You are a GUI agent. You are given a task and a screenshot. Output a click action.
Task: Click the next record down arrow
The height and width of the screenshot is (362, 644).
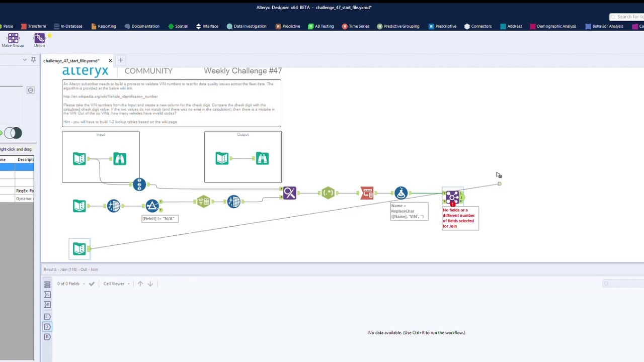[x=150, y=284]
